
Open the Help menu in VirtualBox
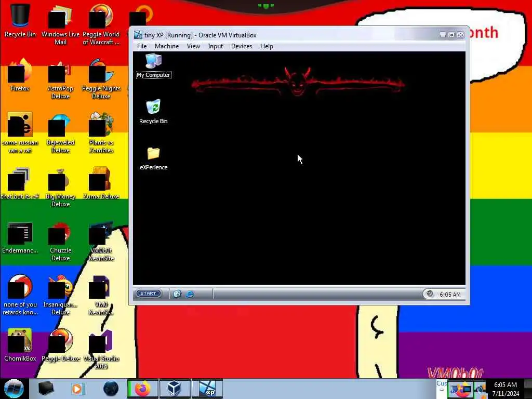(267, 46)
